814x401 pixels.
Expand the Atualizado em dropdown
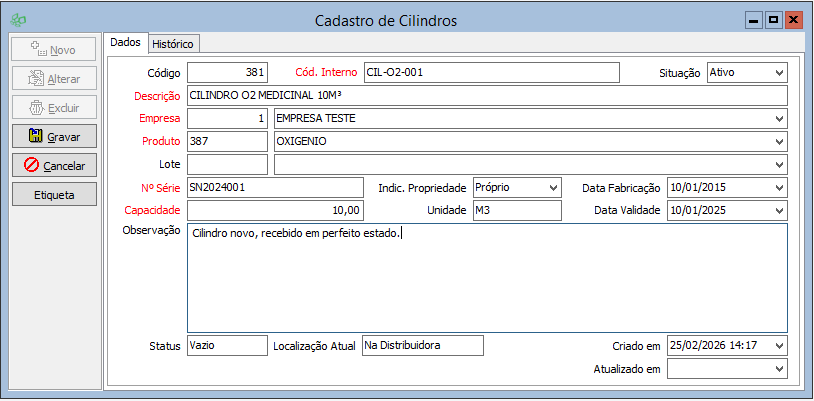click(x=778, y=369)
